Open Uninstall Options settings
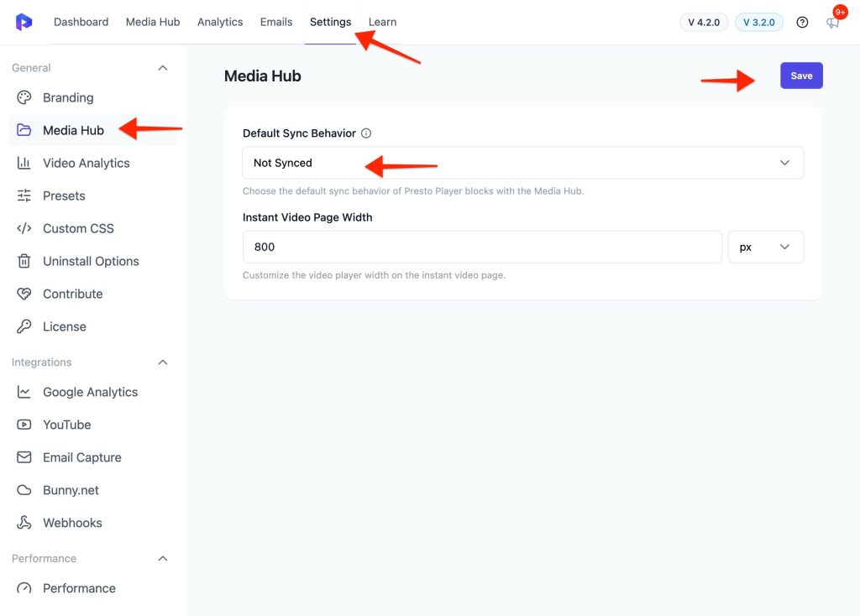Screen dimensions: 860x616 [x=92, y=261]
